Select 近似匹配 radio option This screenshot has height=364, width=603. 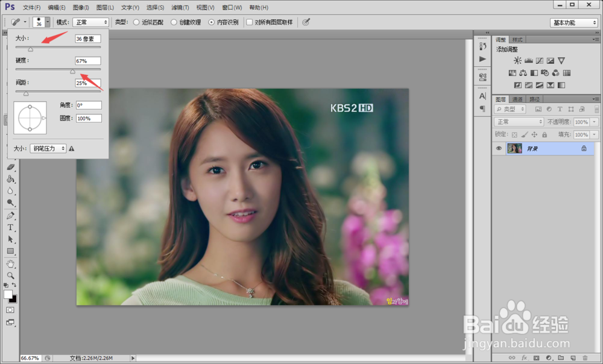point(136,22)
